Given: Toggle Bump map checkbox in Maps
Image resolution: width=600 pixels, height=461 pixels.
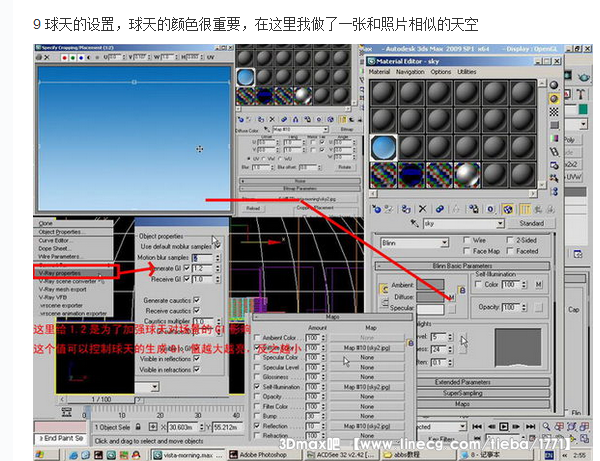Looking at the screenshot, I should click(x=258, y=415).
